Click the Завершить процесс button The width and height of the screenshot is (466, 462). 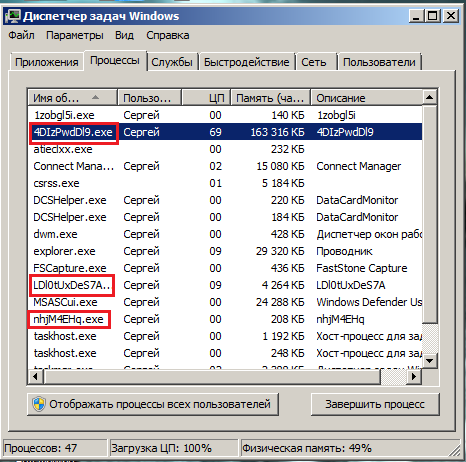[x=375, y=404]
